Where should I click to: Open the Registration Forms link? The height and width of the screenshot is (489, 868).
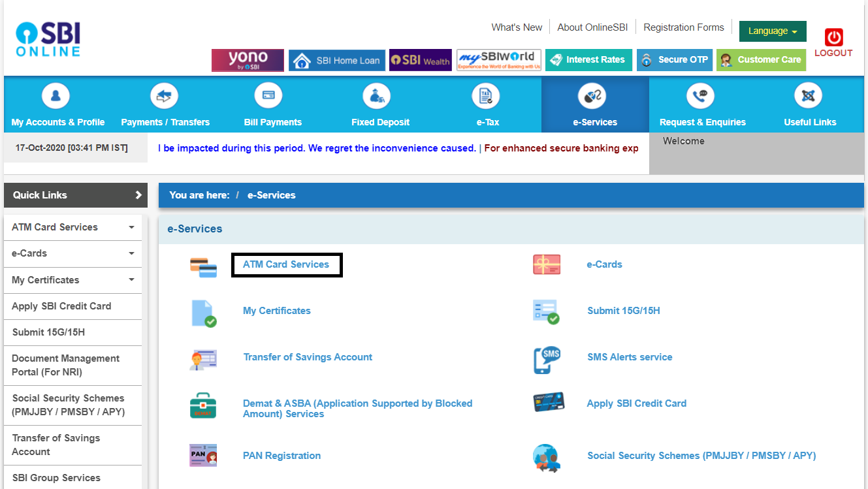tap(684, 27)
